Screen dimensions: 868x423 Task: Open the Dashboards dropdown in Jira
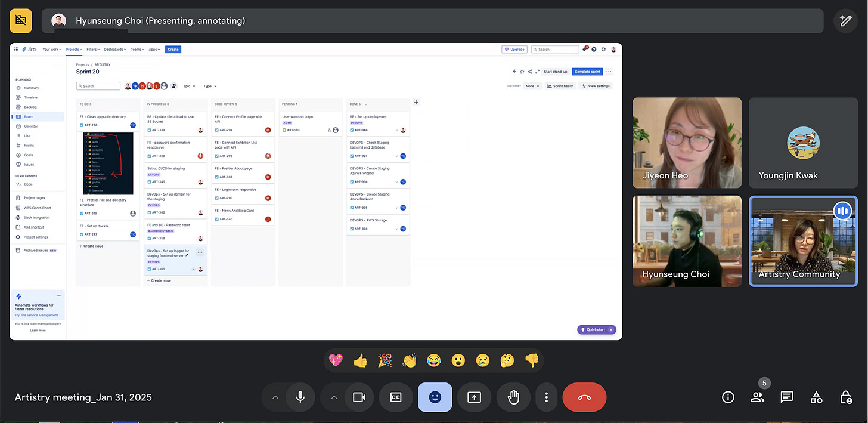point(116,50)
